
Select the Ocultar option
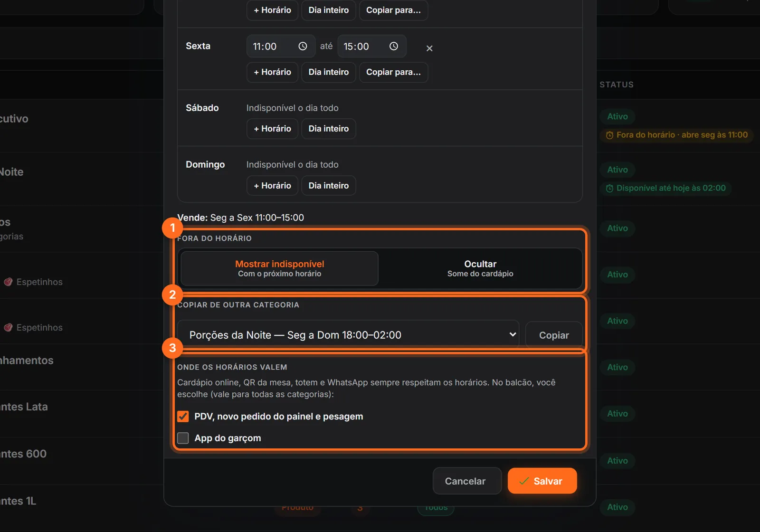(480, 268)
